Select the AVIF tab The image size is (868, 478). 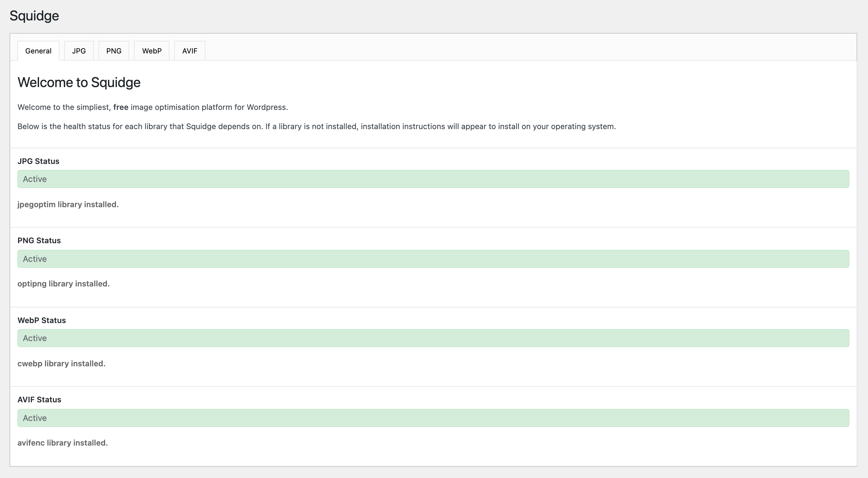pyautogui.click(x=190, y=51)
